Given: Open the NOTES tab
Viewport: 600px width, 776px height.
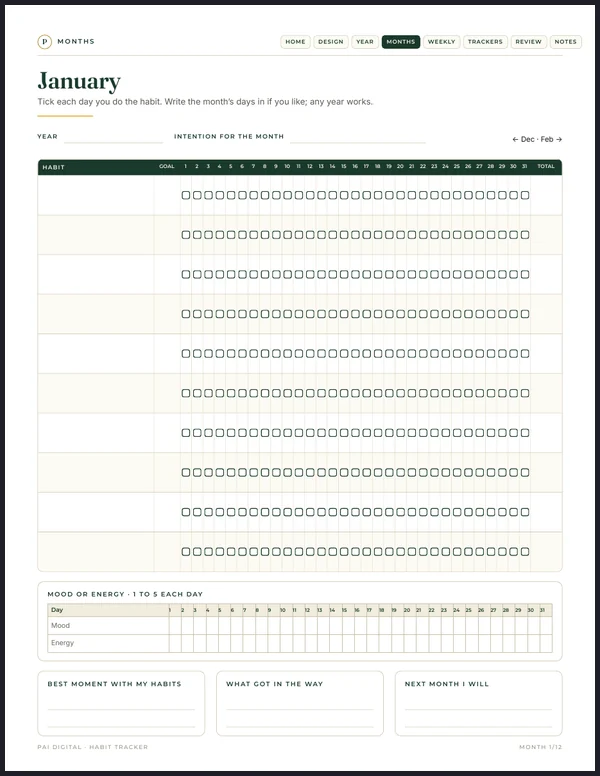Looking at the screenshot, I should coord(565,42).
